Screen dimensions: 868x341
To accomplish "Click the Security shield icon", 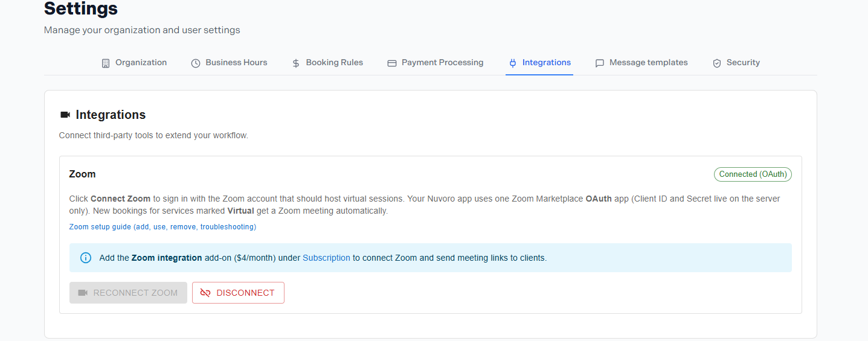I will [x=717, y=63].
